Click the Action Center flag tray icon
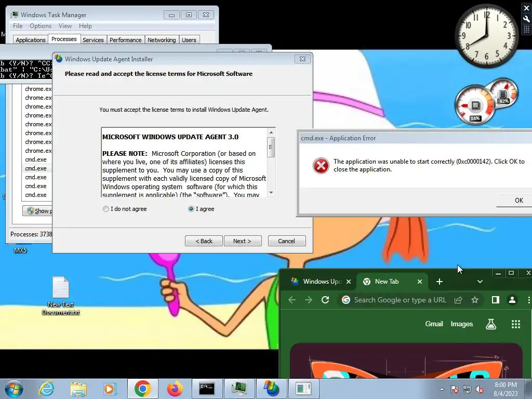This screenshot has width=532, height=399. (x=455, y=389)
